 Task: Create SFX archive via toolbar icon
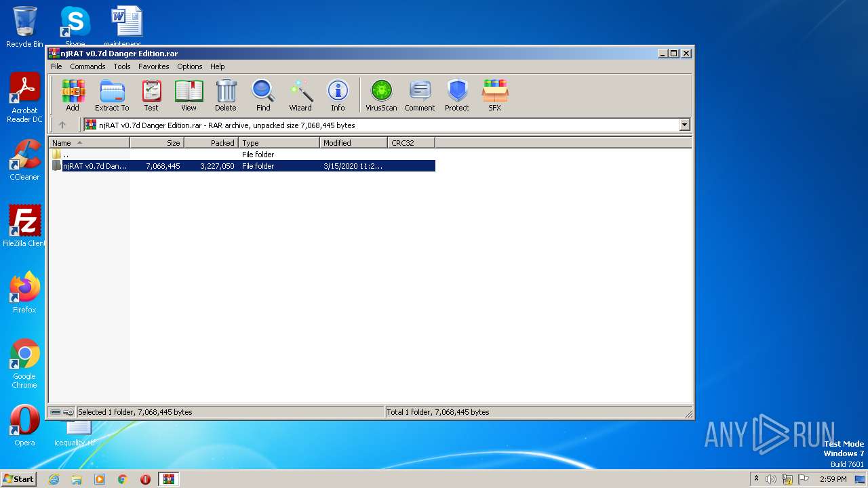point(495,96)
